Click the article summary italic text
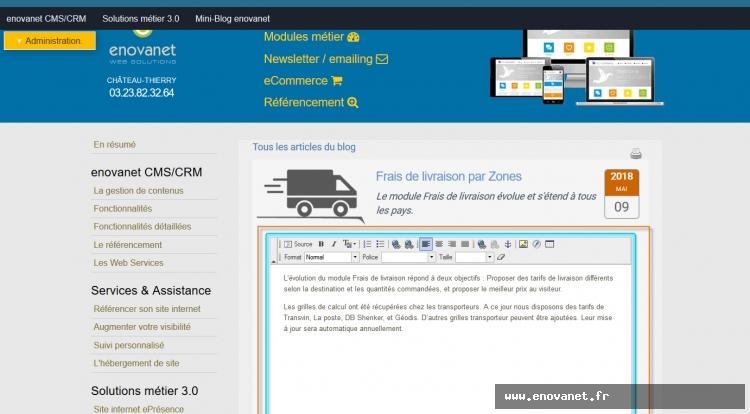This screenshot has width=750, height=414. [x=486, y=203]
